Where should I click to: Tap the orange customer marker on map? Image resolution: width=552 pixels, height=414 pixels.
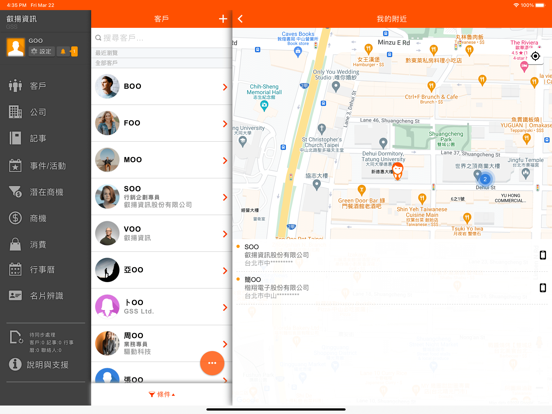point(397,171)
